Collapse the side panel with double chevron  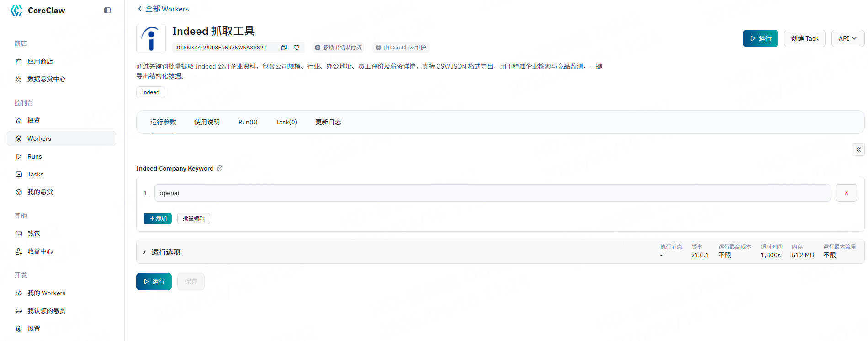[858, 149]
